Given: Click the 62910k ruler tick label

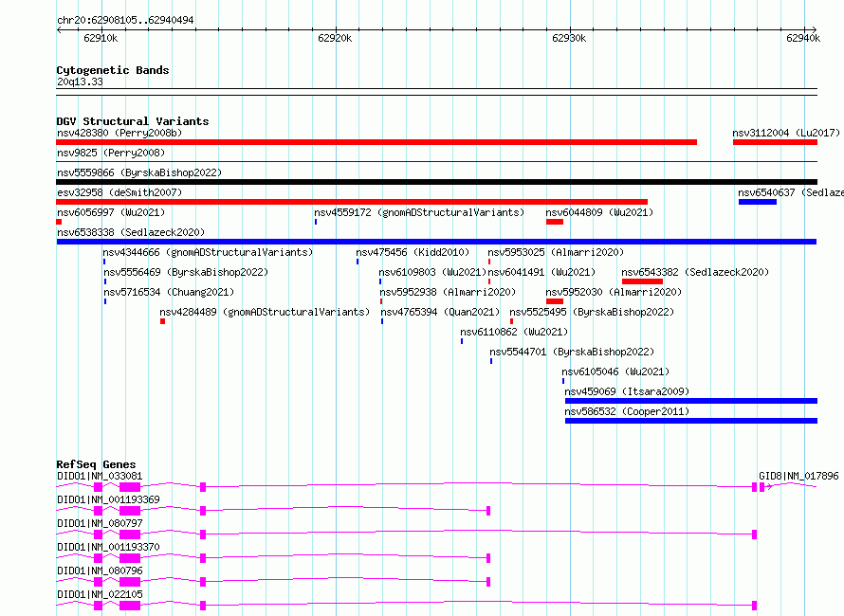Looking at the screenshot, I should tap(101, 38).
